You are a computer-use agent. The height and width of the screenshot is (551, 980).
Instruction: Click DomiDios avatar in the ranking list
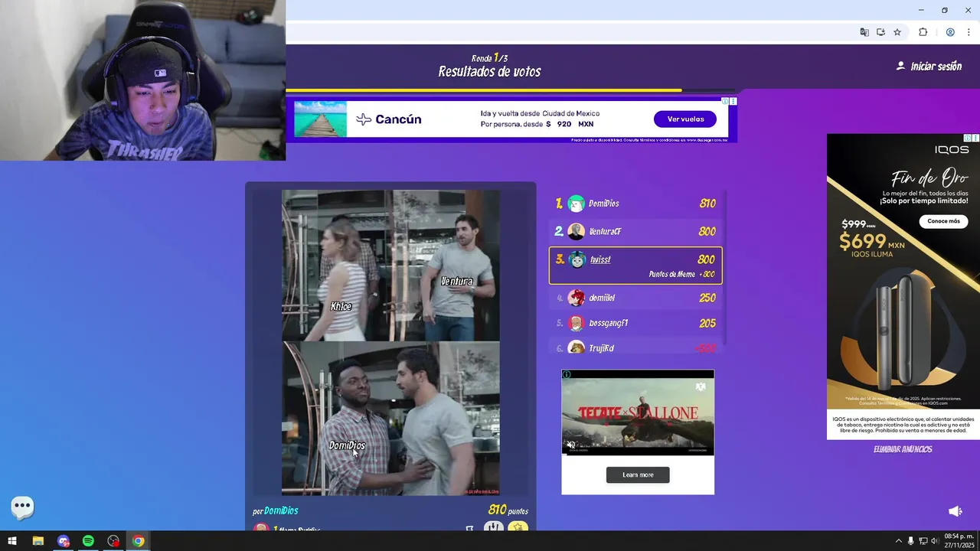pos(576,204)
